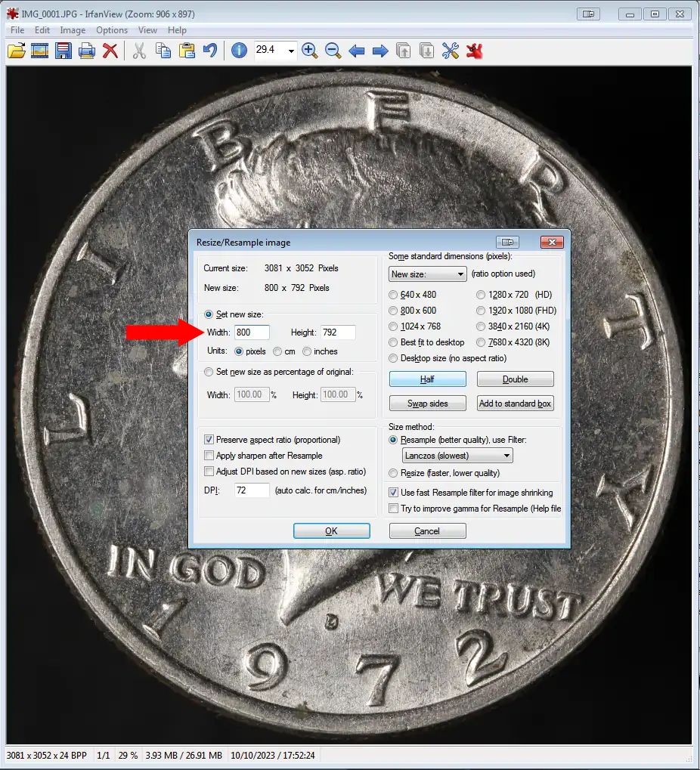
Task: Paste from clipboard icon in toolbar
Action: 187,51
